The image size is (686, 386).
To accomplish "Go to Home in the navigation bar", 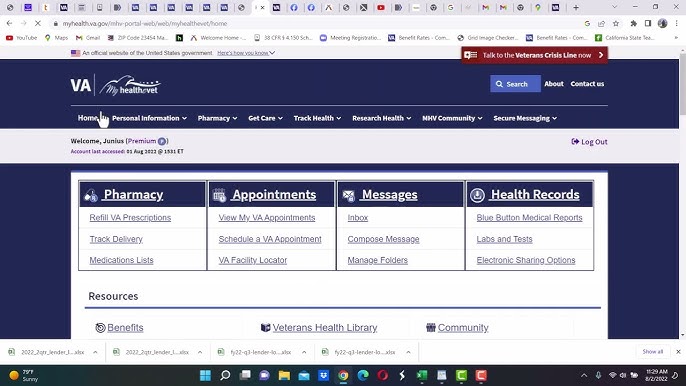I will [88, 118].
